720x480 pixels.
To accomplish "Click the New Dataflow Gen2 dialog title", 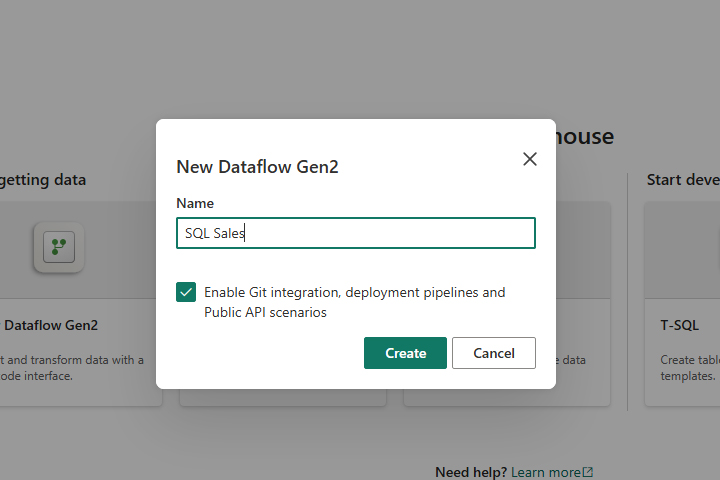I will click(257, 167).
